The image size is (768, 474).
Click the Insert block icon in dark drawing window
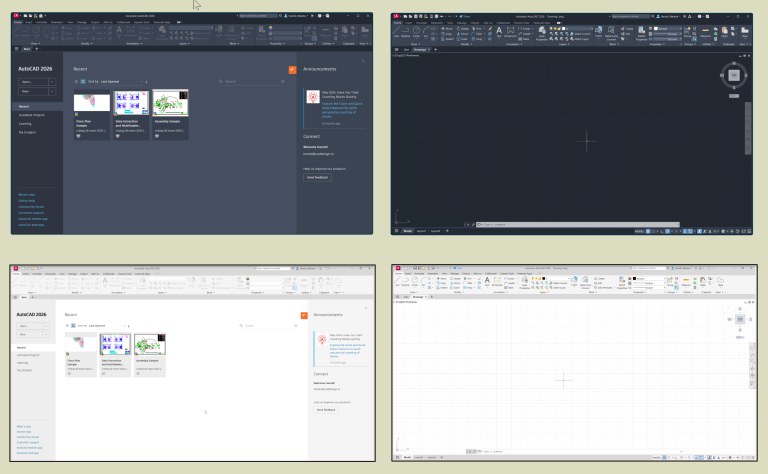599,31
